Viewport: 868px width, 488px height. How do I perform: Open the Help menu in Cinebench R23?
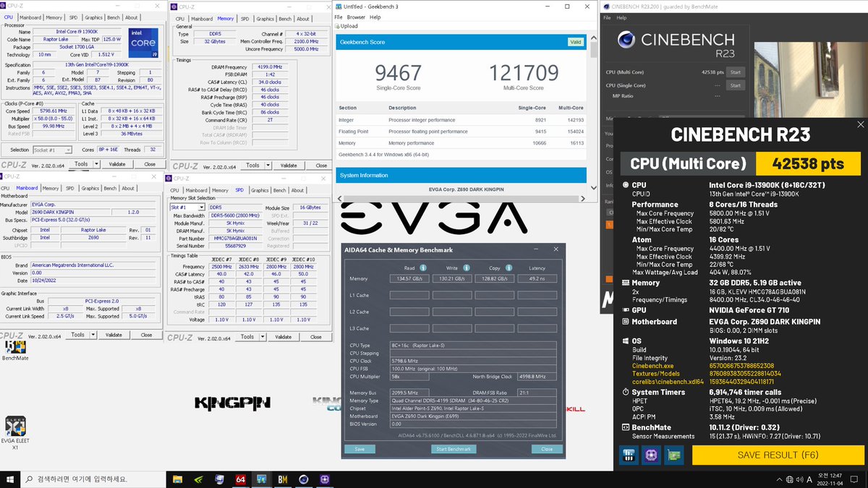click(621, 17)
